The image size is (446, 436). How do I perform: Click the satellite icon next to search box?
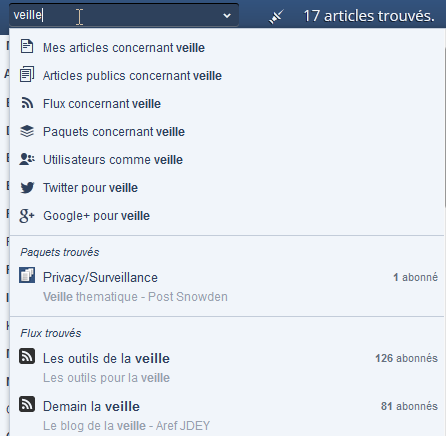click(276, 17)
